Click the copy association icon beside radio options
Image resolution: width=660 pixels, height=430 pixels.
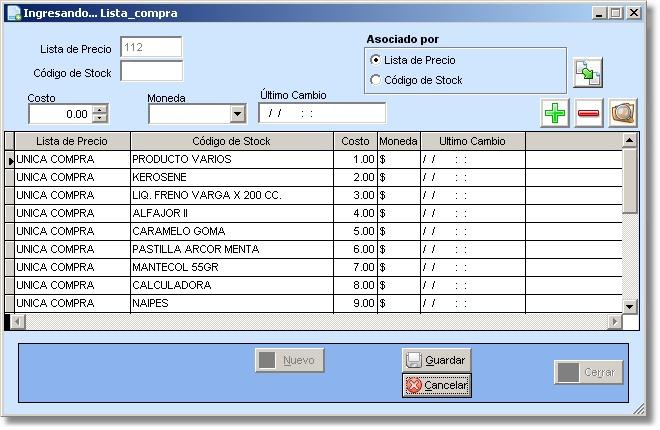pos(587,74)
